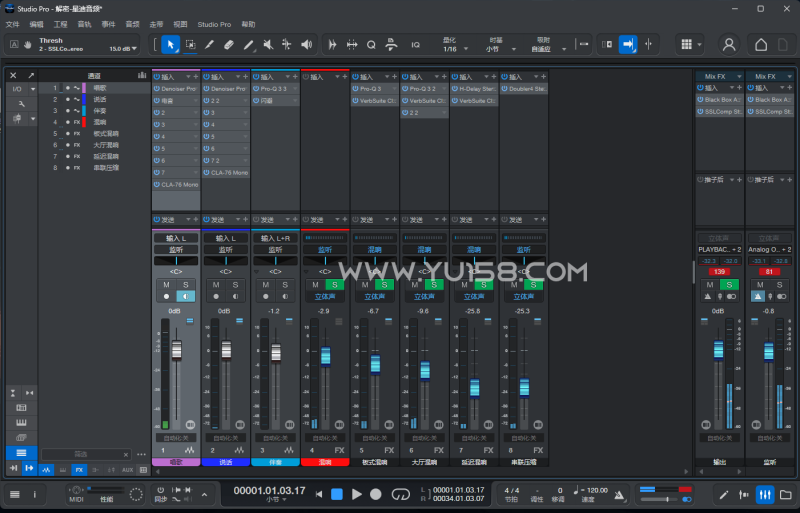Mute channel 1
The width and height of the screenshot is (800, 513).
(x=166, y=285)
